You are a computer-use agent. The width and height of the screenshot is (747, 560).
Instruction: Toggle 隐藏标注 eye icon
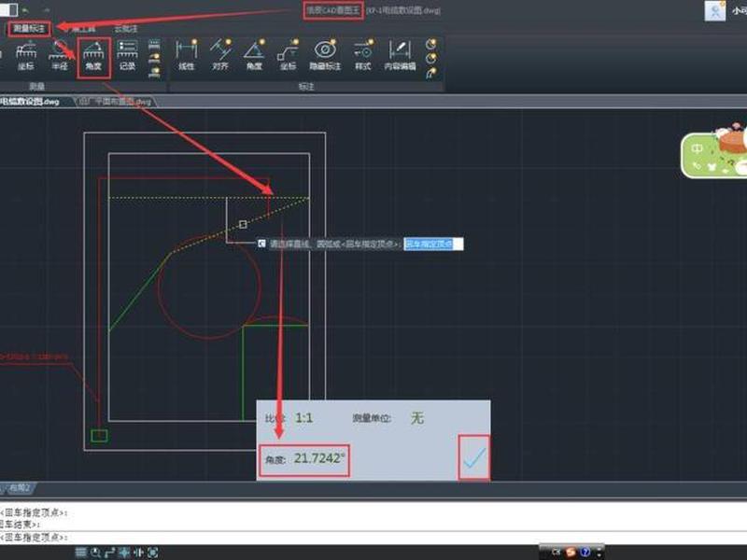pyautogui.click(x=325, y=56)
